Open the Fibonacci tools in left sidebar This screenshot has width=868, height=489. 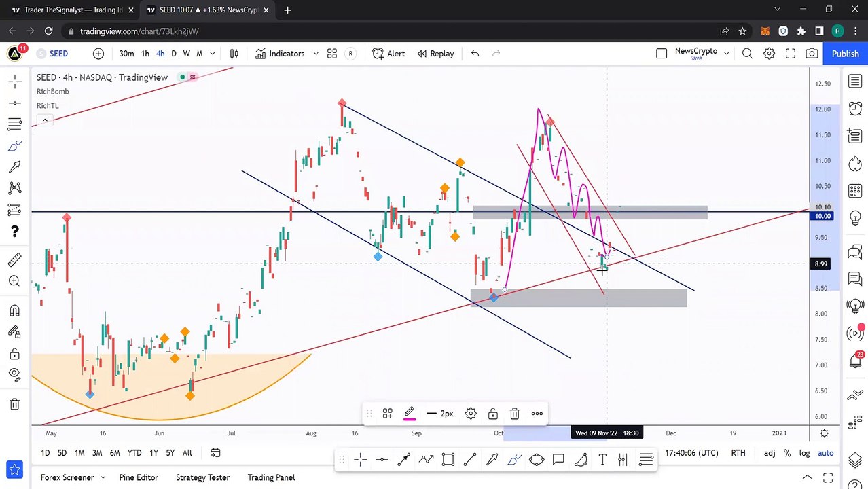click(x=15, y=124)
